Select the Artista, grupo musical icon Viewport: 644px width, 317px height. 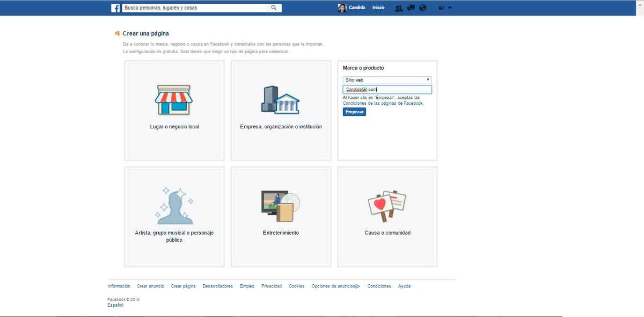coord(173,206)
